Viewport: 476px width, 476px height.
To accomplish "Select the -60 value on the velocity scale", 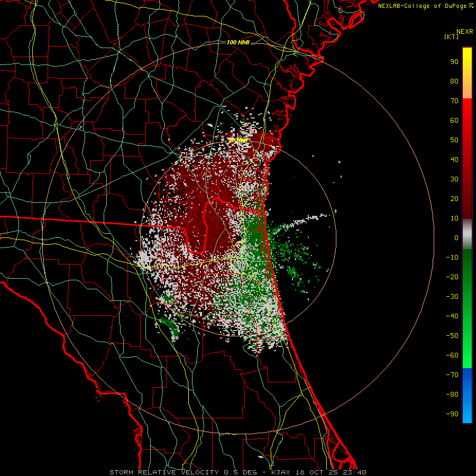I will pyautogui.click(x=452, y=355).
